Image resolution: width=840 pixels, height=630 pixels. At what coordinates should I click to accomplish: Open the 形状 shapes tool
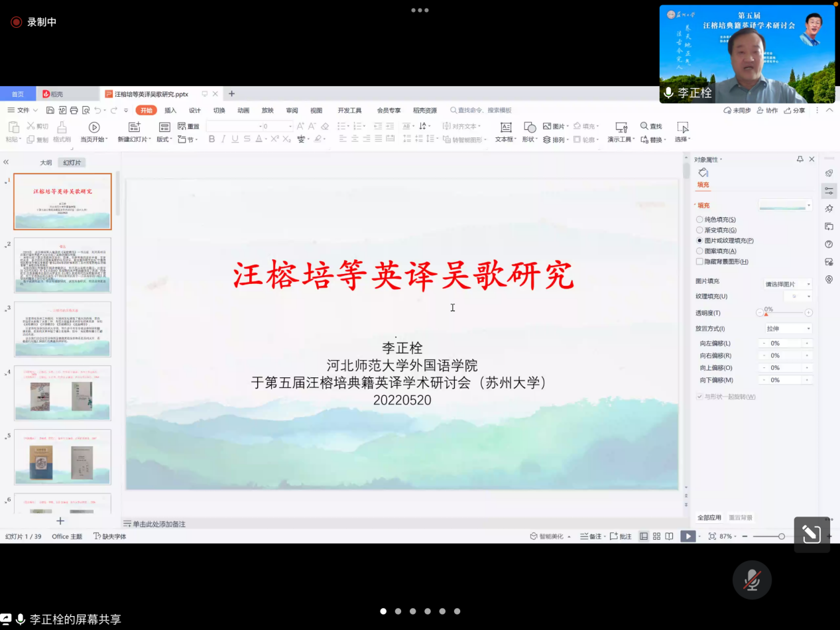[x=530, y=127]
